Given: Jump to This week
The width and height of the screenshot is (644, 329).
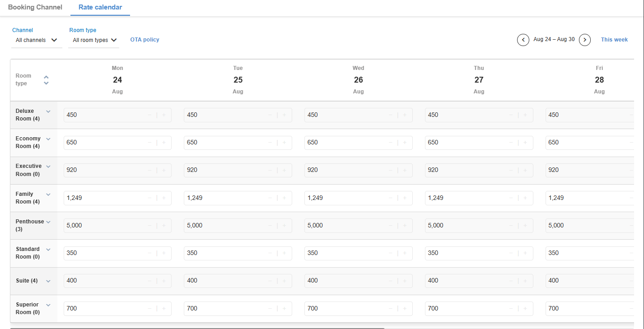Looking at the screenshot, I should (614, 40).
